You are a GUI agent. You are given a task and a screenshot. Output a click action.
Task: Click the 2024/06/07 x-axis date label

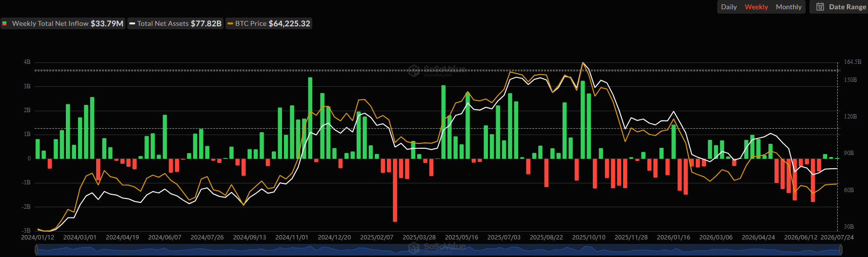165,237
